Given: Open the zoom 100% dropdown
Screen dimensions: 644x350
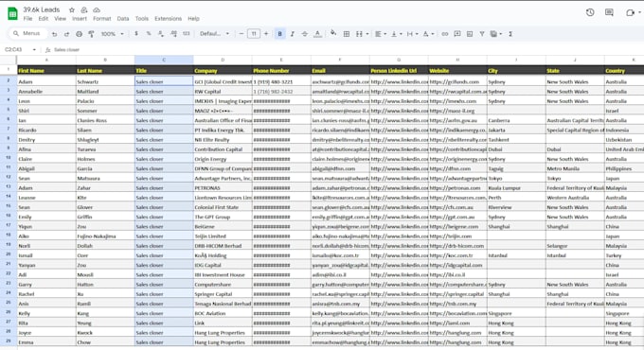Looking at the screenshot, I should (x=112, y=34).
